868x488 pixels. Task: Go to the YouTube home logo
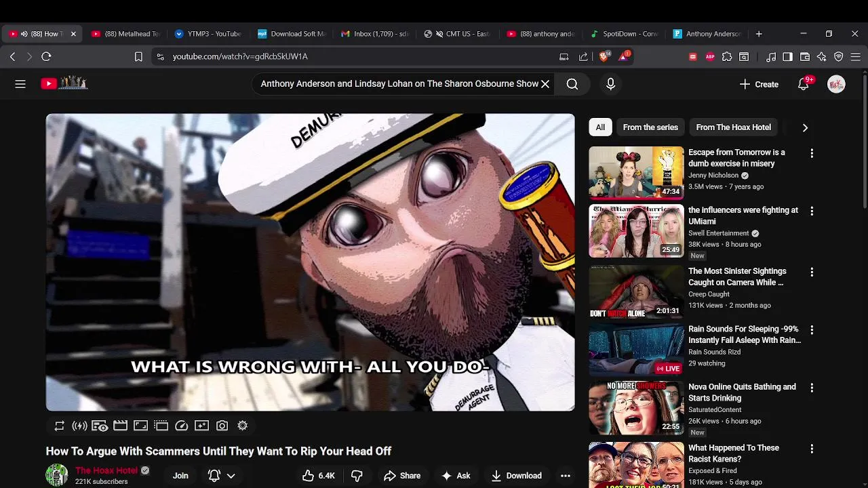click(x=64, y=83)
